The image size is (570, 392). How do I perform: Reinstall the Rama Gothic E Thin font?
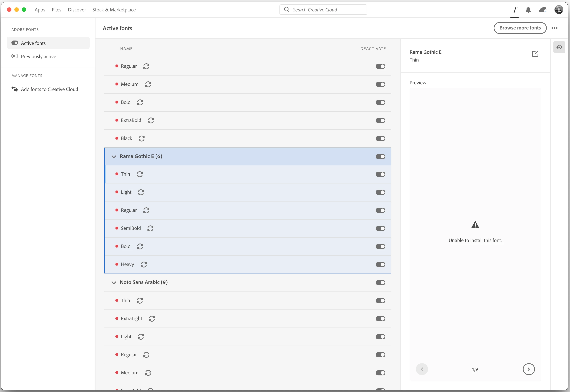[140, 174]
